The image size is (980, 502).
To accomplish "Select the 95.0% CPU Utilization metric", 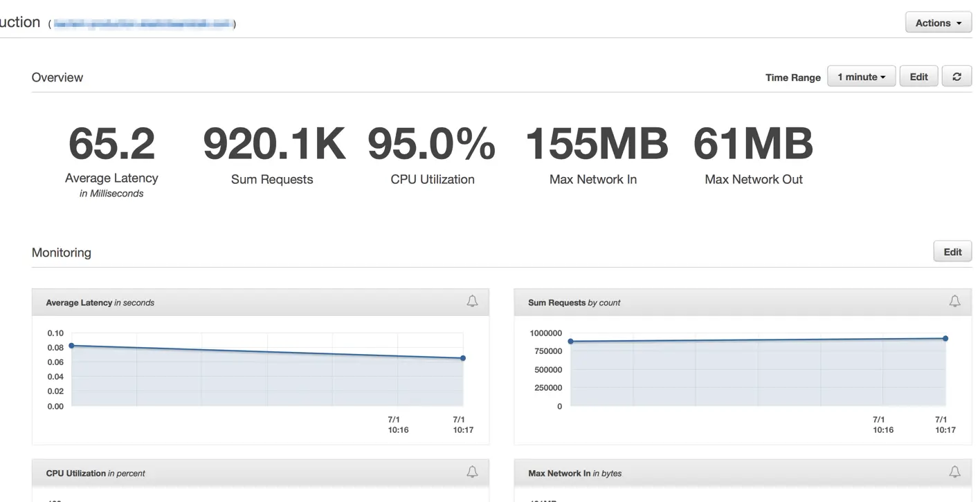I will click(432, 156).
